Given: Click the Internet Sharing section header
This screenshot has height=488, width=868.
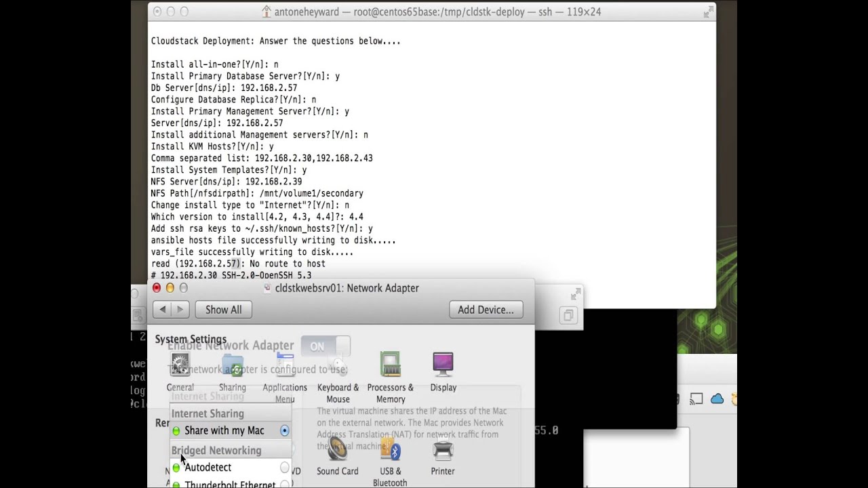Looking at the screenshot, I should click(208, 413).
